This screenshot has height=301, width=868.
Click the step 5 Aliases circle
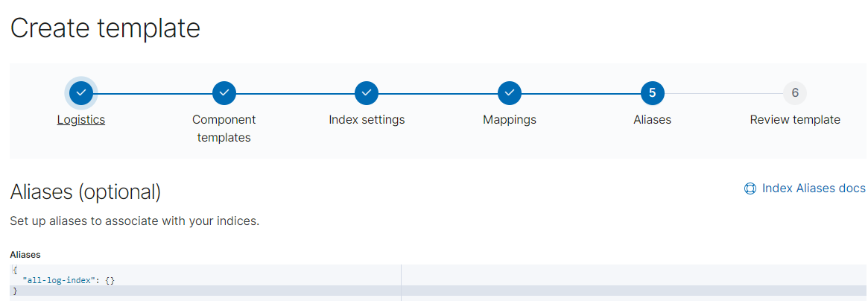click(652, 93)
